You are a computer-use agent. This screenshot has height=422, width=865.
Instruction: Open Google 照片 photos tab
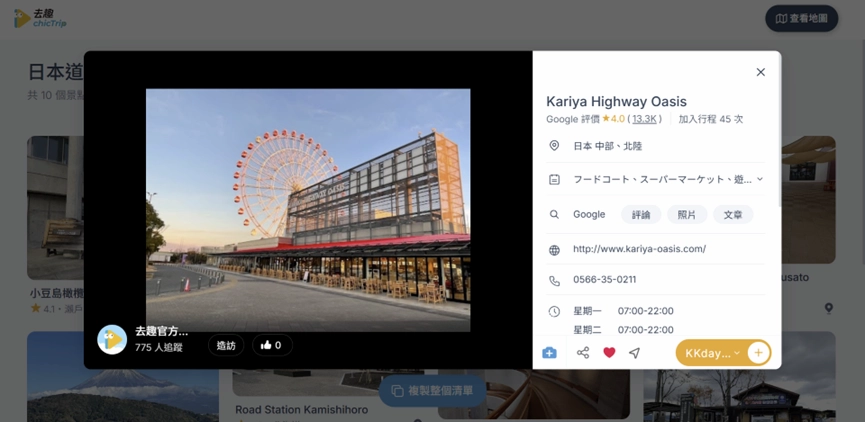pyautogui.click(x=687, y=215)
